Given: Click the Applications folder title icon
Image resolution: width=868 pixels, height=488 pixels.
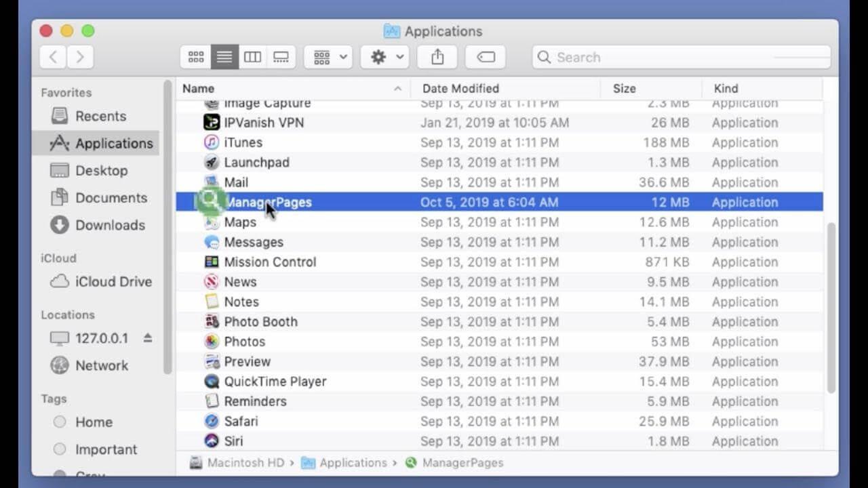Looking at the screenshot, I should click(391, 31).
